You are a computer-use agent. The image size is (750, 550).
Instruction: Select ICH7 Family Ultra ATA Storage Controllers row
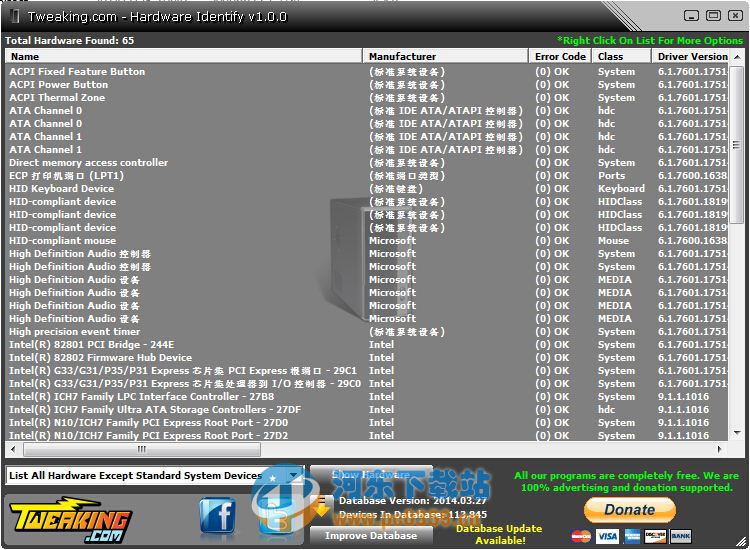(x=367, y=409)
